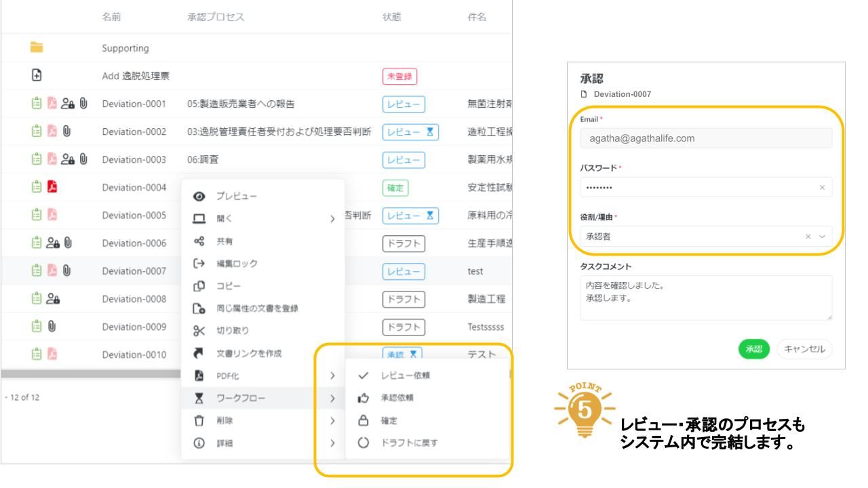The height and width of the screenshot is (488, 868).
Task: Expand the PDF化 submenu arrow
Action: coord(332,375)
